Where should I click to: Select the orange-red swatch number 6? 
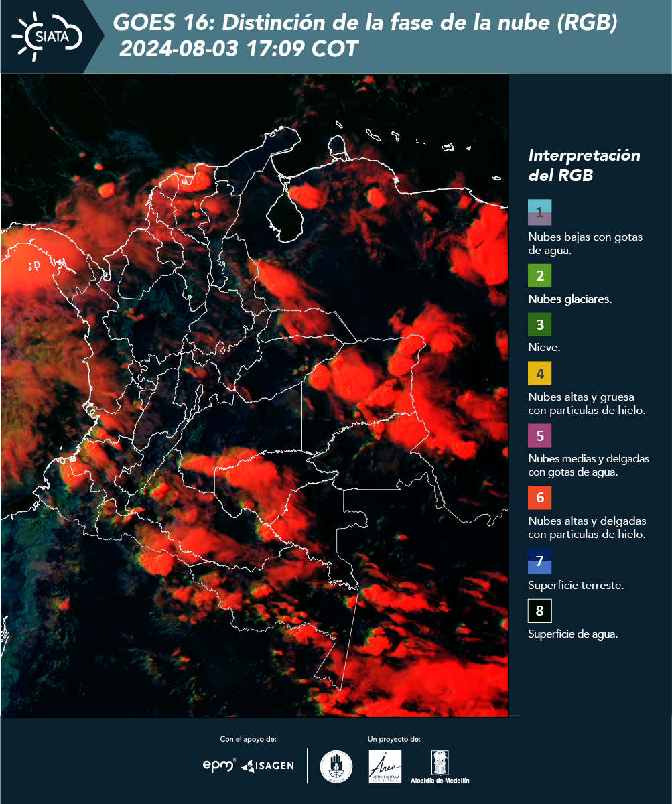coord(540,498)
